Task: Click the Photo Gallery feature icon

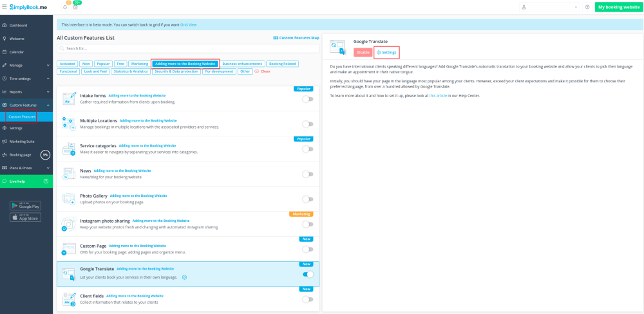Action: [x=69, y=199]
